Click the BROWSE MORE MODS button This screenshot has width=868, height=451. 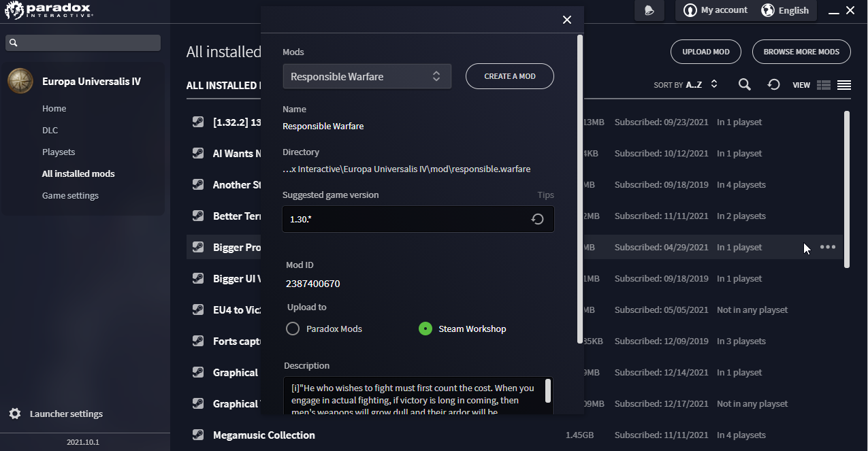coord(801,52)
